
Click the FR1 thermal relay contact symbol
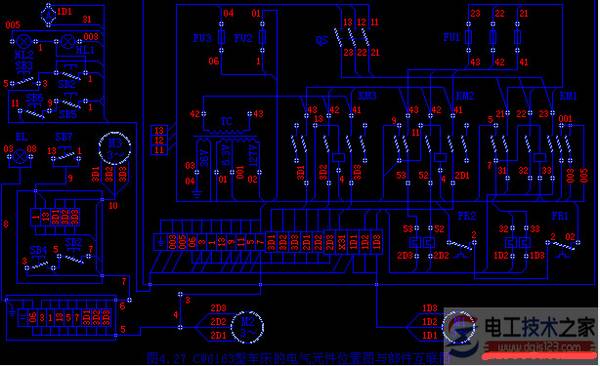(x=562, y=245)
